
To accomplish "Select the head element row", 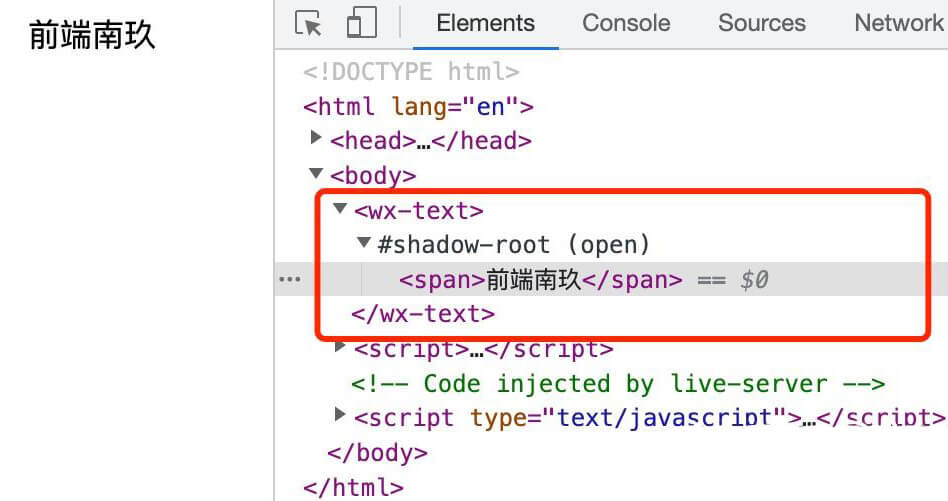I will point(430,141).
